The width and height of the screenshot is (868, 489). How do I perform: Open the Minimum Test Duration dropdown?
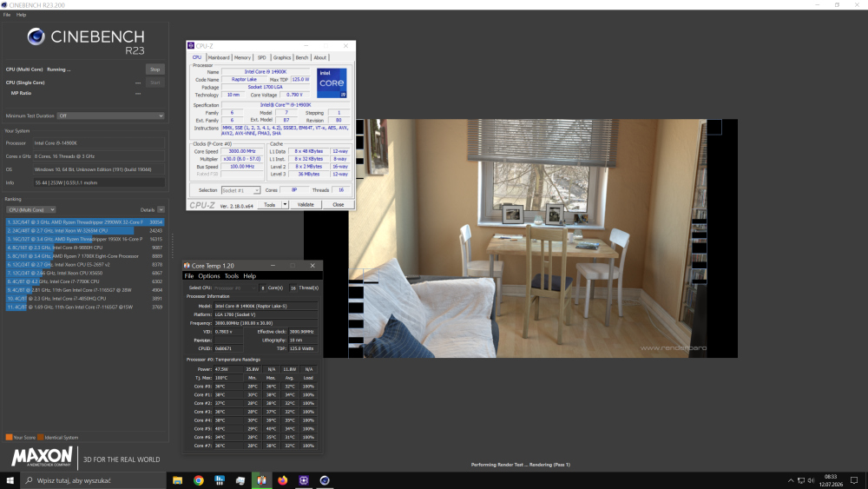pyautogui.click(x=111, y=116)
